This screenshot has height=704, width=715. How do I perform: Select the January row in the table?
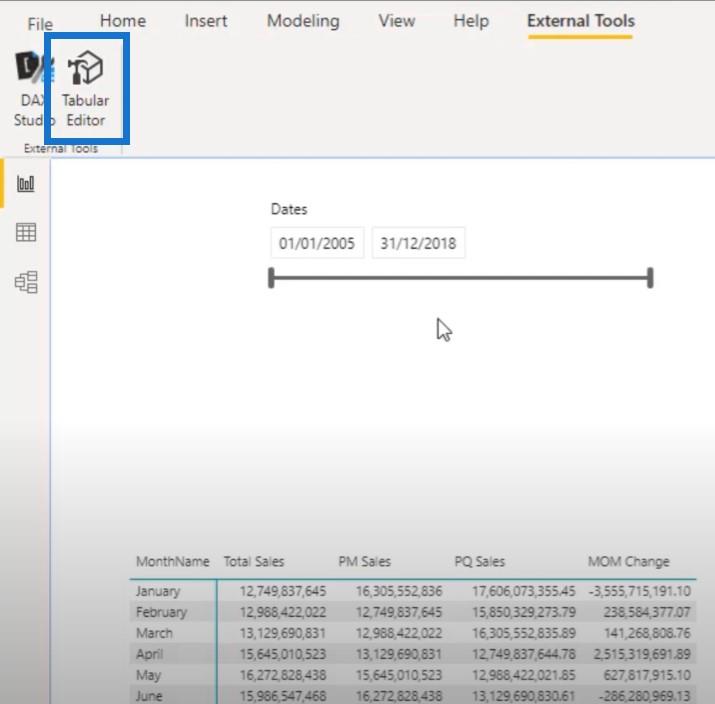click(158, 591)
